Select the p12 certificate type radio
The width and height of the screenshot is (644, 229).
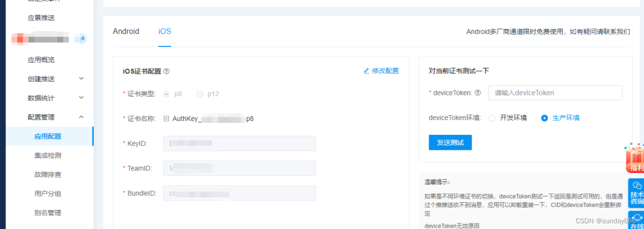[x=200, y=94]
